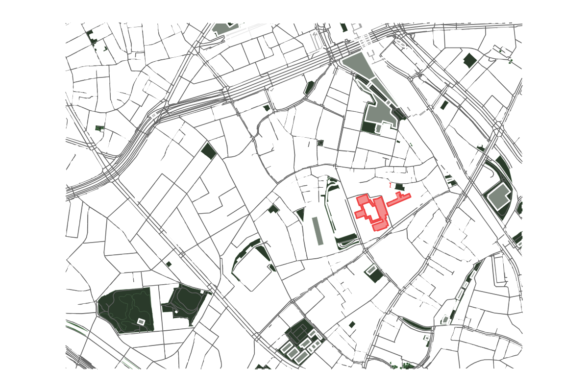This screenshot has width=588, height=392.
Task: Click the gray rounded-square building near the right edge
Action: pyautogui.click(x=499, y=196)
